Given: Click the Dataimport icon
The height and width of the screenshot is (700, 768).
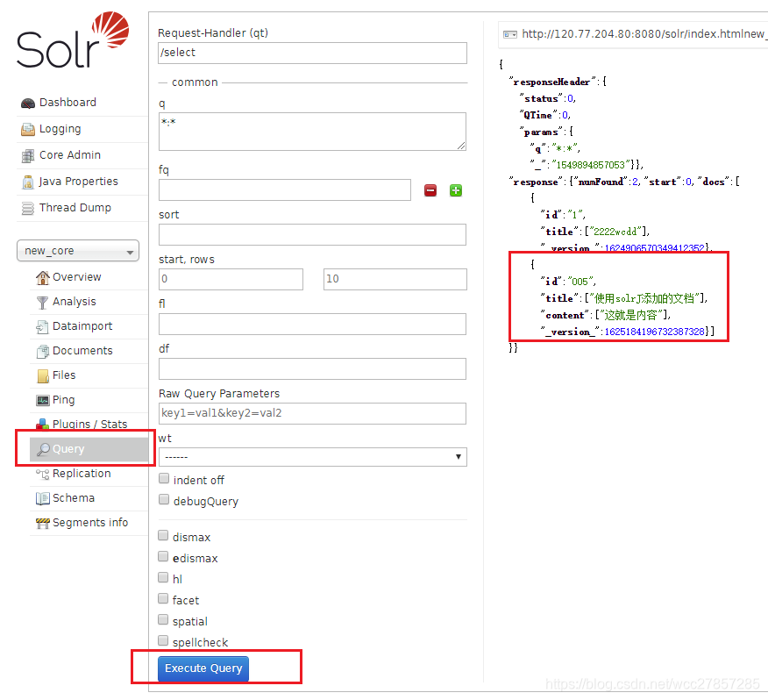Looking at the screenshot, I should 43,327.
